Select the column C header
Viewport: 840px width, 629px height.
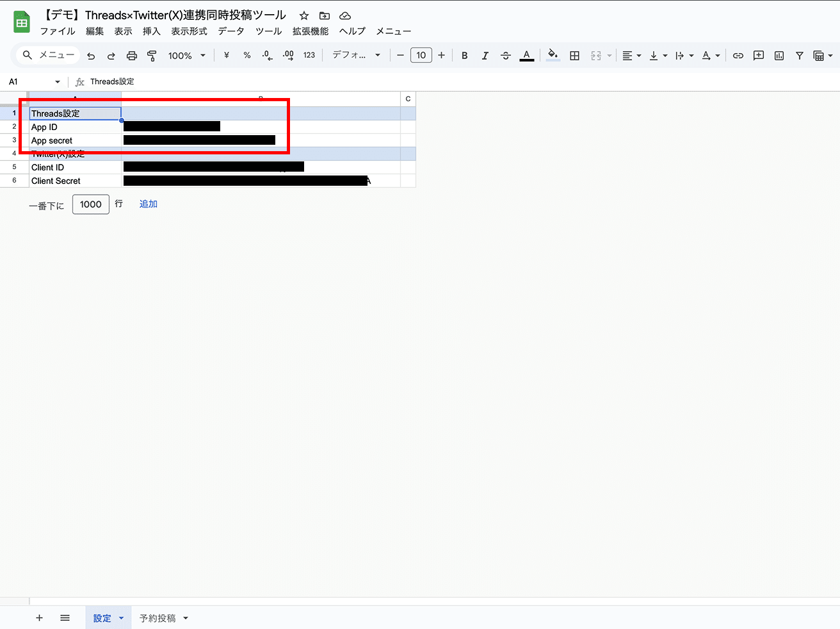408,99
